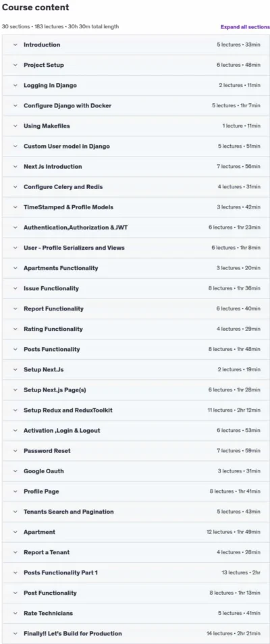The height and width of the screenshot is (644, 270).
Task: Expand the Project Setup section chevron
Action: point(16,65)
